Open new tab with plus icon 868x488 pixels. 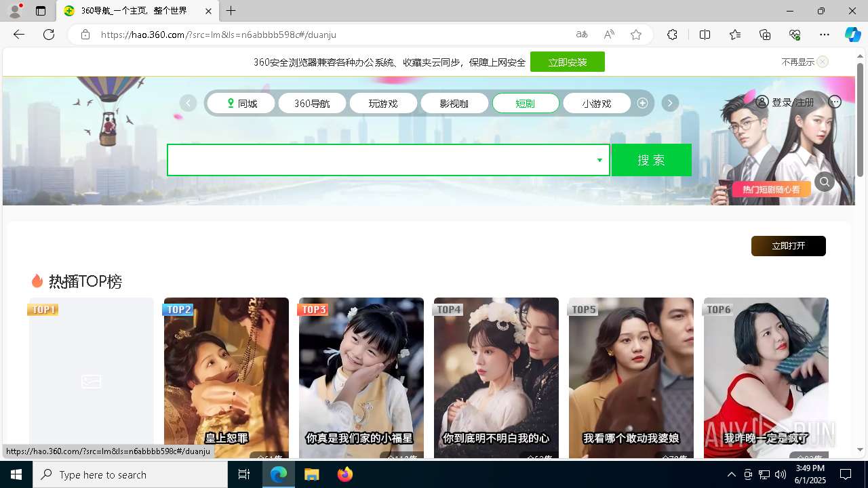(x=231, y=11)
